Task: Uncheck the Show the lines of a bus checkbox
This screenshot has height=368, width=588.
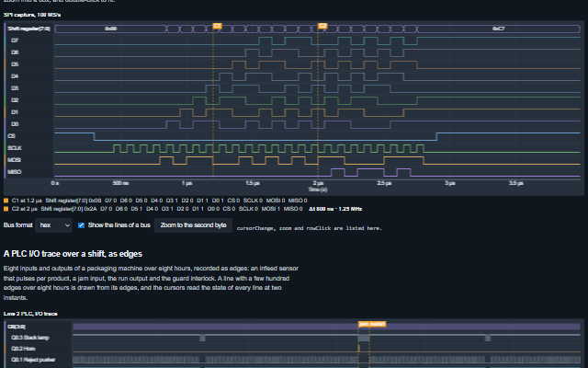Action: pyautogui.click(x=81, y=225)
